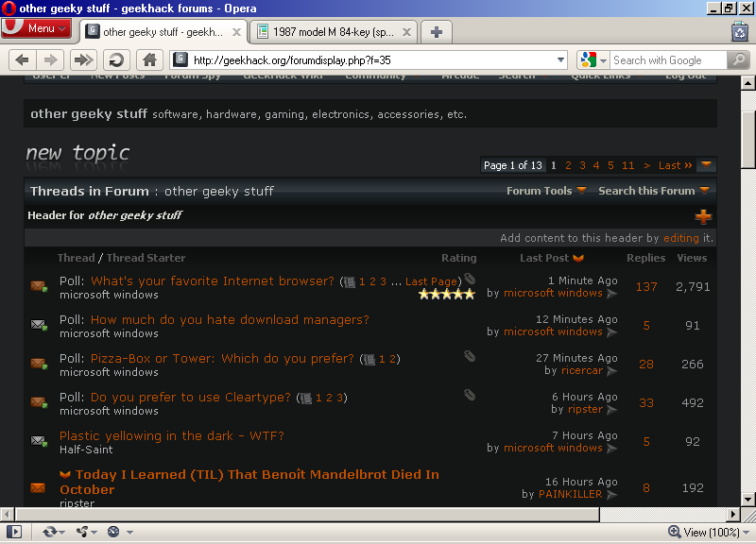Viewport: 756px width, 544px height.
Task: Click the Fast Forward navigation button
Action: click(x=83, y=59)
